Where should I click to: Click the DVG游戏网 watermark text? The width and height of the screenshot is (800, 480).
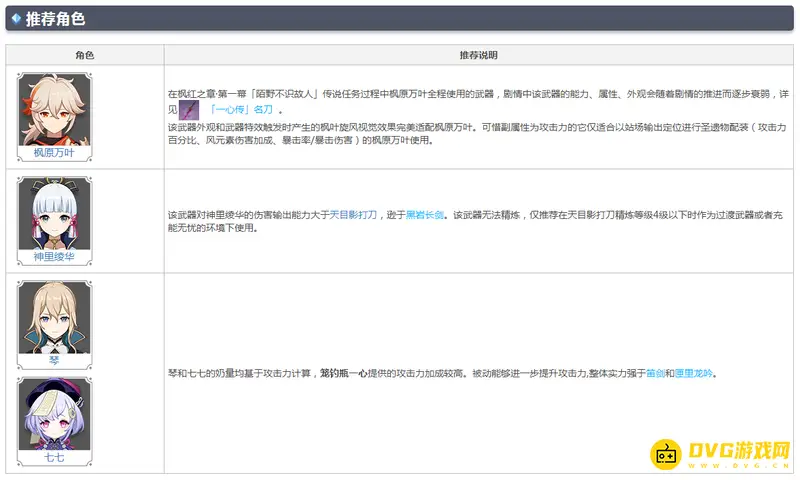coord(738,452)
